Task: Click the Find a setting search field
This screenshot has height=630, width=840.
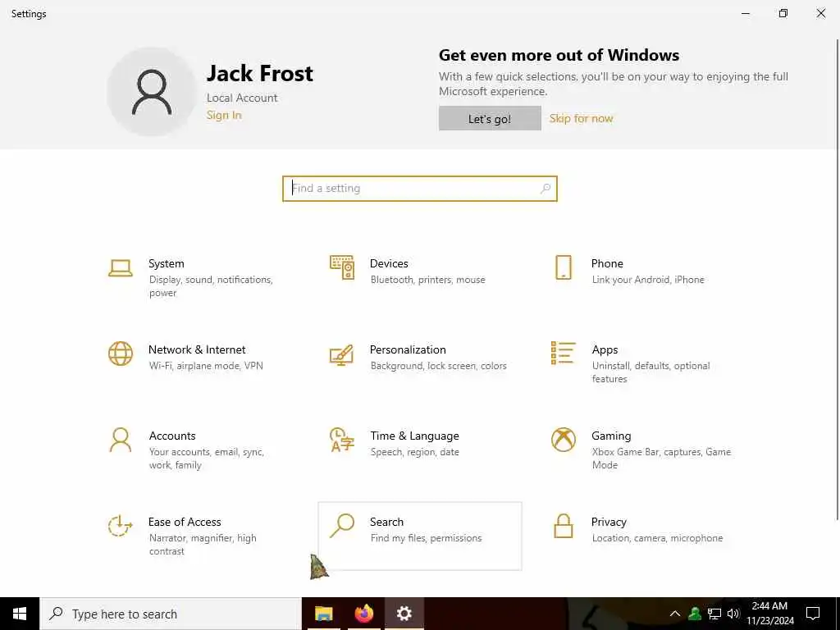Action: 419,189
